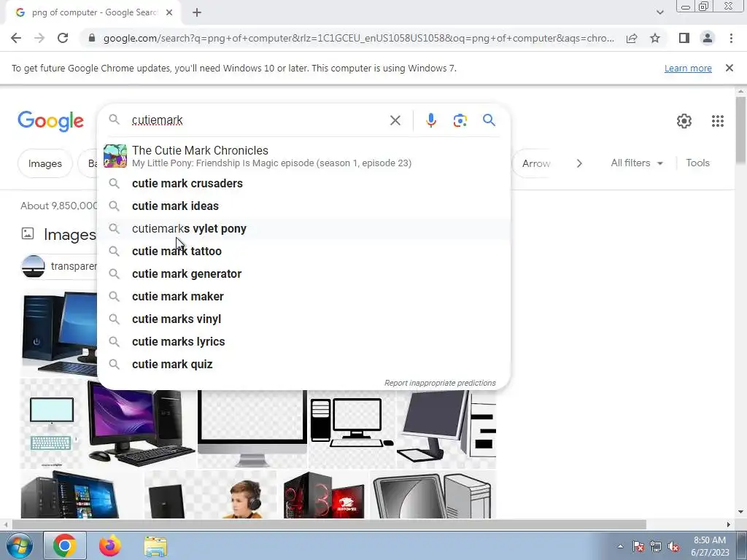
Task: Pick the cutiemarks vylet pony suggestion
Action: pyautogui.click(x=303, y=228)
